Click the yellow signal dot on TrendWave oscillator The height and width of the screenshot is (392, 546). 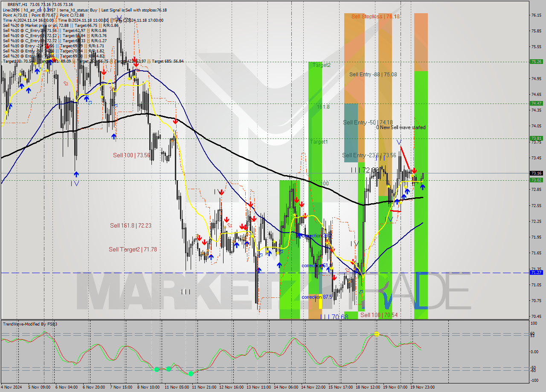(x=377, y=334)
